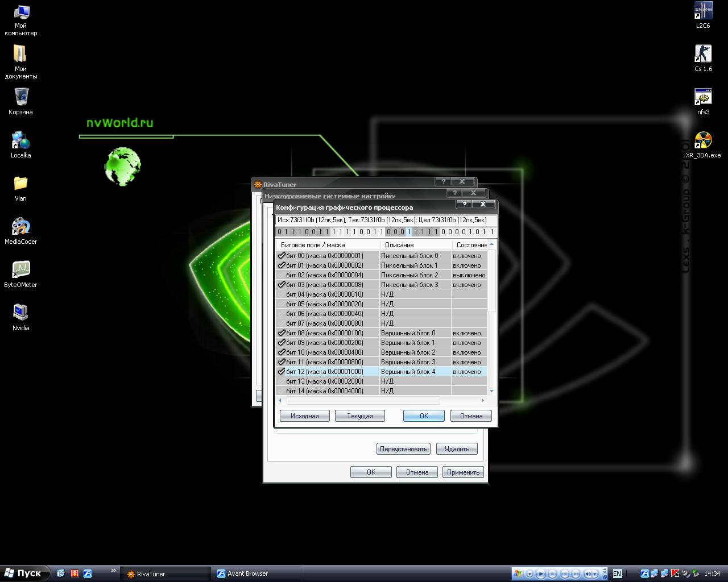Launch Avant Browser from quick launch

click(x=88, y=573)
